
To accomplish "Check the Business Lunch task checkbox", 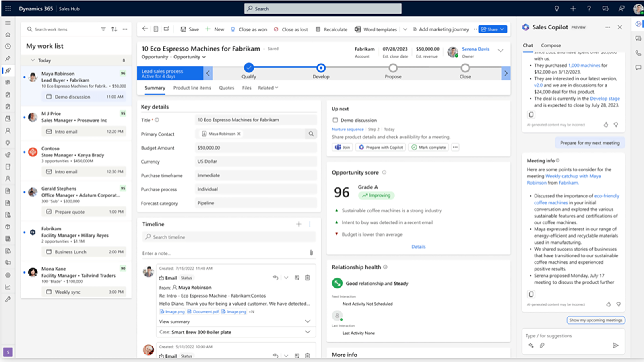I will 49,252.
